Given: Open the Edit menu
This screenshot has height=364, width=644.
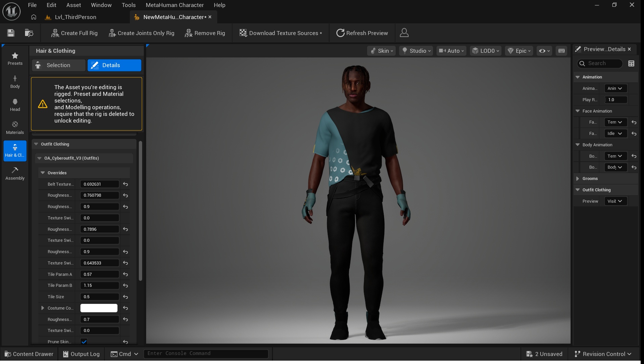Looking at the screenshot, I should pos(51,5).
